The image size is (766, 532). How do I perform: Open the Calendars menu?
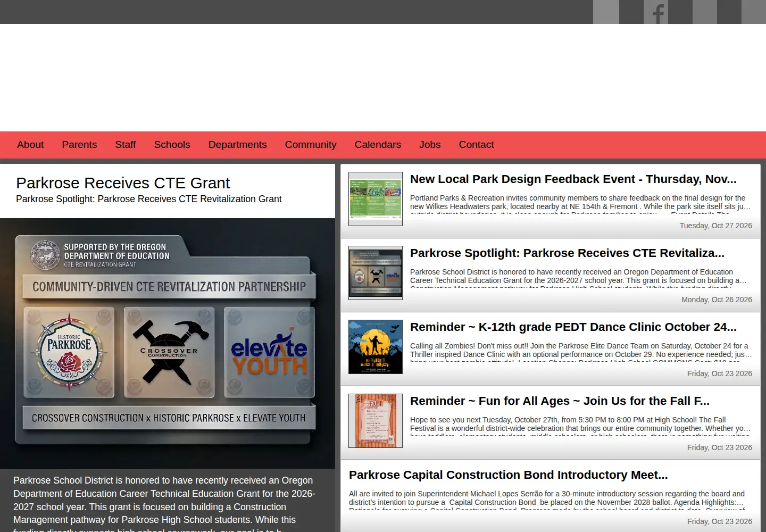378,145
